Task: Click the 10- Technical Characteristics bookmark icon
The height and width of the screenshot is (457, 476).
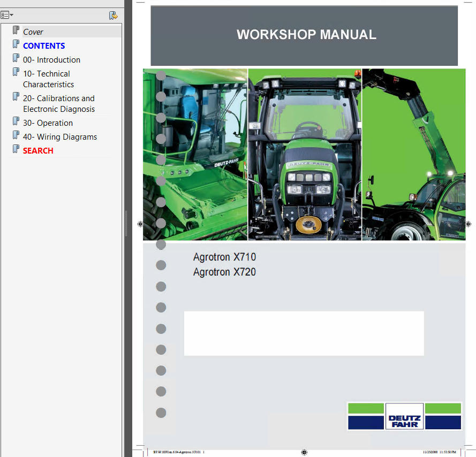Action: click(x=16, y=72)
